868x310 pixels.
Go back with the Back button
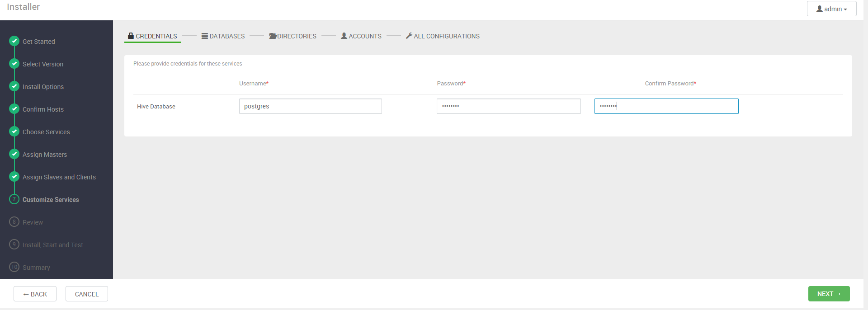tap(35, 294)
